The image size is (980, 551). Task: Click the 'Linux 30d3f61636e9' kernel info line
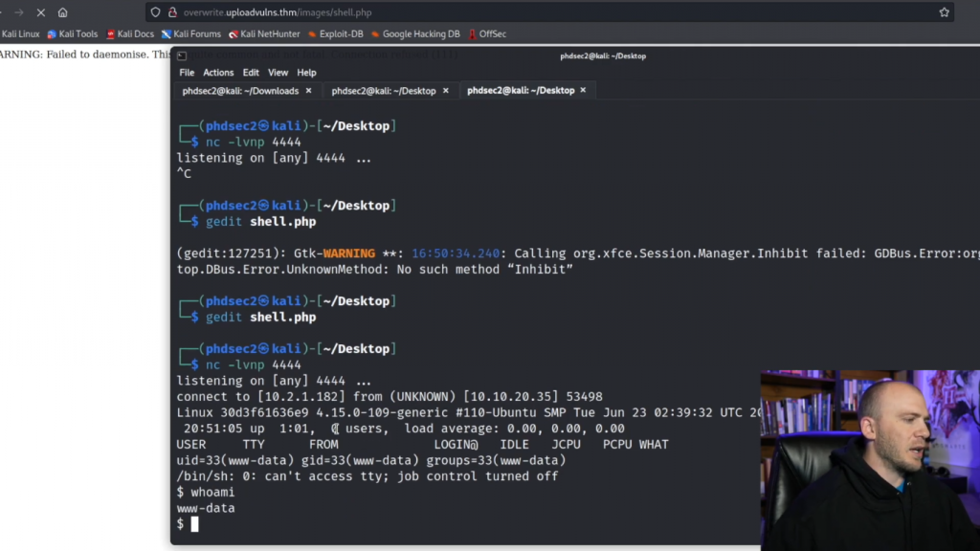(468, 412)
